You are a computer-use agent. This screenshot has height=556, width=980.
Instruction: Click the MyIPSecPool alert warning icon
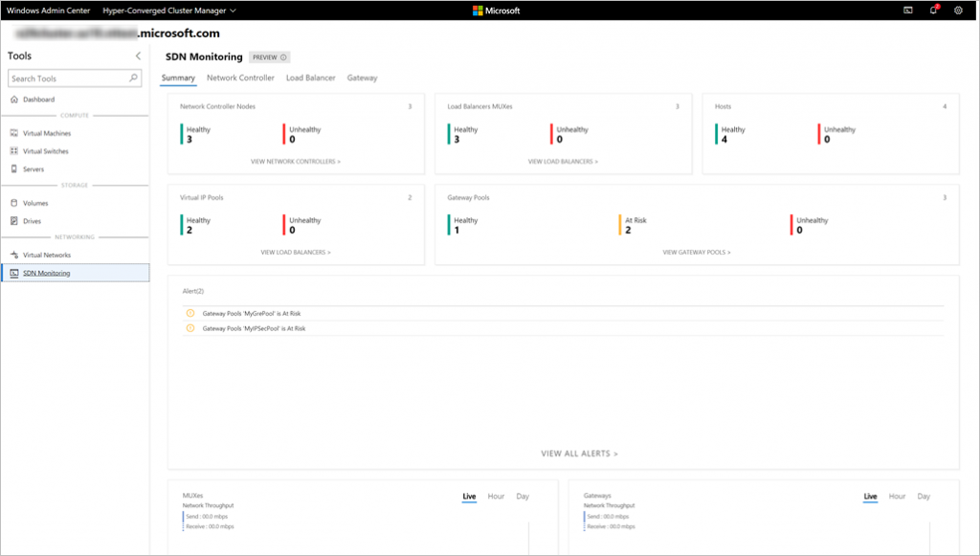pos(190,328)
